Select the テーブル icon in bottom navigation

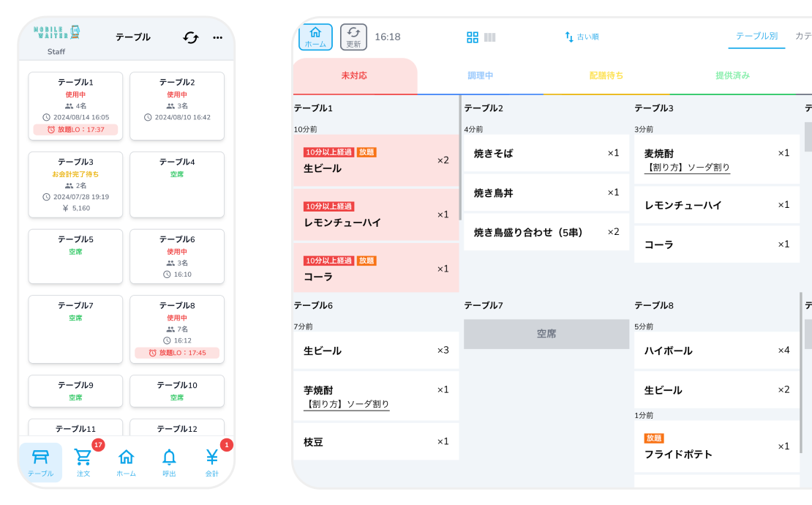pos(41,460)
